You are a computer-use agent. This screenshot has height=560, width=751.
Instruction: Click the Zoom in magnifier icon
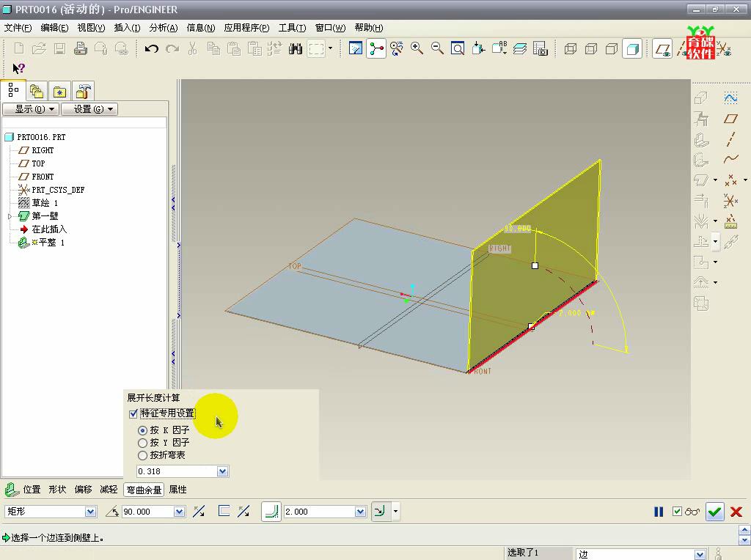click(417, 48)
